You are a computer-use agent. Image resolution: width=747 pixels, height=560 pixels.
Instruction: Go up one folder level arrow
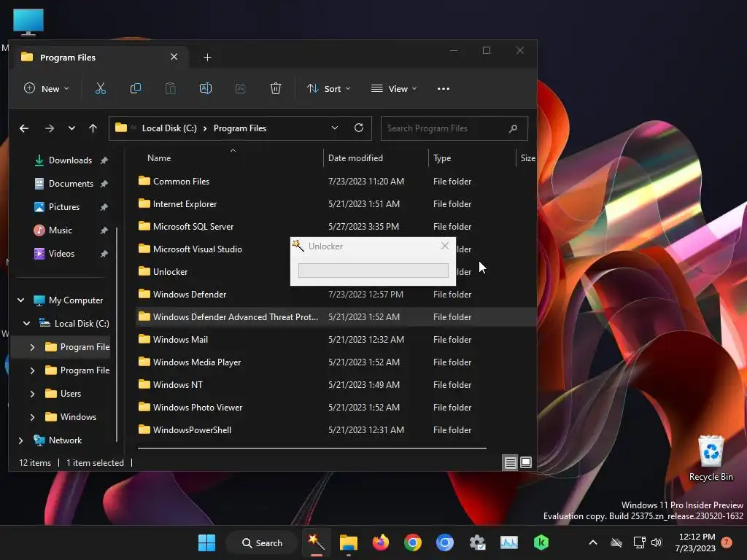click(x=93, y=128)
